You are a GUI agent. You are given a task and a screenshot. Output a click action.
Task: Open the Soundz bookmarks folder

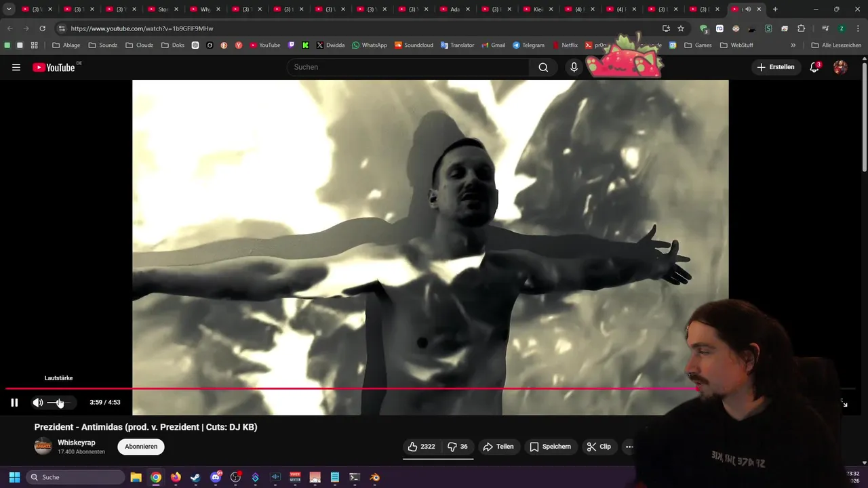coord(103,45)
